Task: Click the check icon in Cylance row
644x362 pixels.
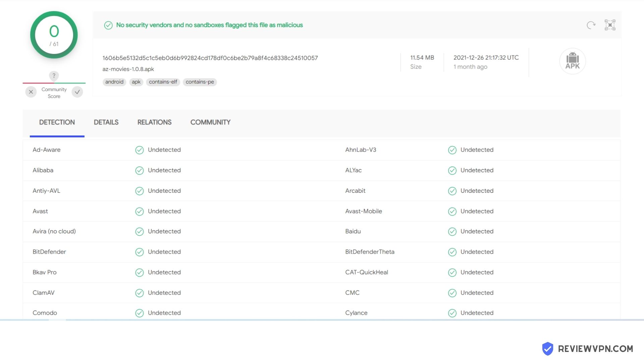Action: click(x=452, y=313)
